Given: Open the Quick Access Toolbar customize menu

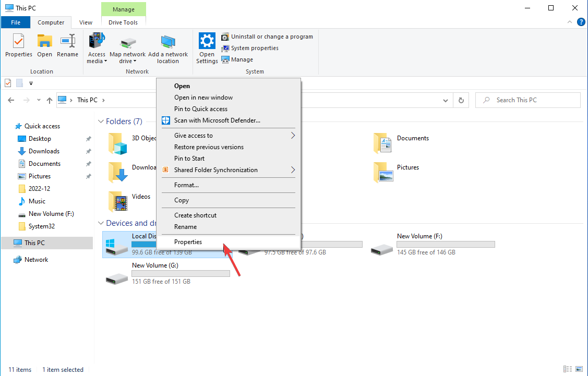Looking at the screenshot, I should (31, 83).
